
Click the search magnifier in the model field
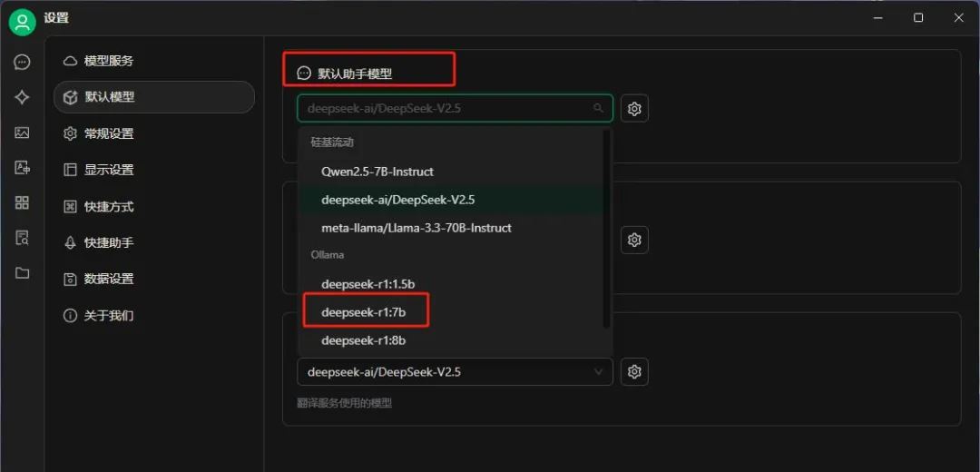coord(598,108)
